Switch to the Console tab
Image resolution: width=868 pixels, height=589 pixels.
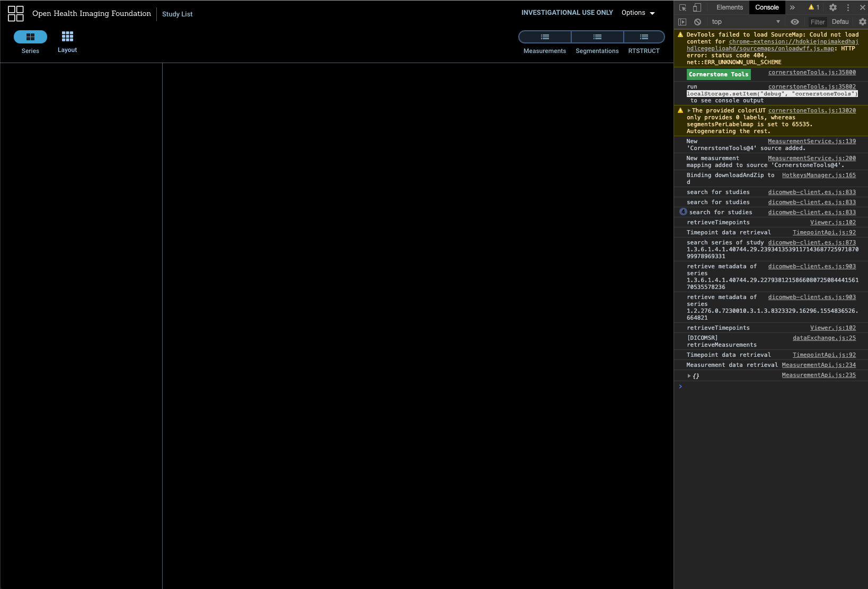pos(767,7)
